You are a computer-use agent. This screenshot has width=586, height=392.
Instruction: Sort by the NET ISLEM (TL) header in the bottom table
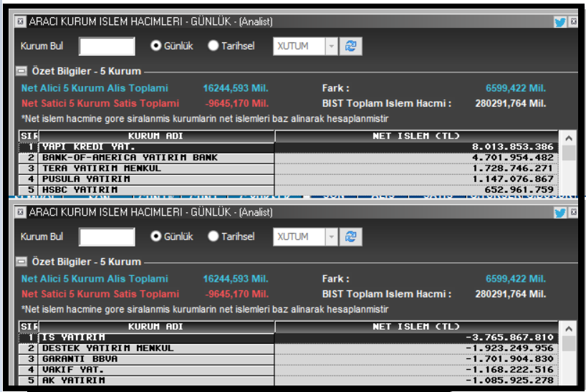pyautogui.click(x=416, y=327)
